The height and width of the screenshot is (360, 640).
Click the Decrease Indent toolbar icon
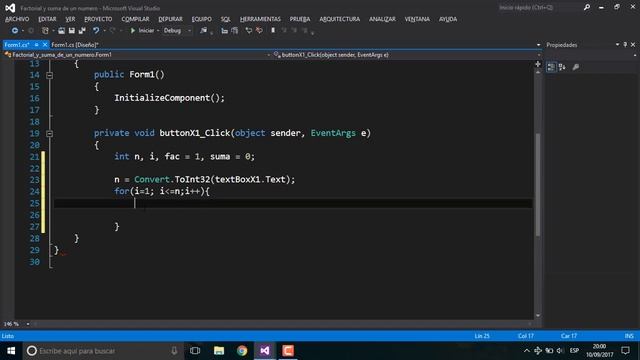224,31
